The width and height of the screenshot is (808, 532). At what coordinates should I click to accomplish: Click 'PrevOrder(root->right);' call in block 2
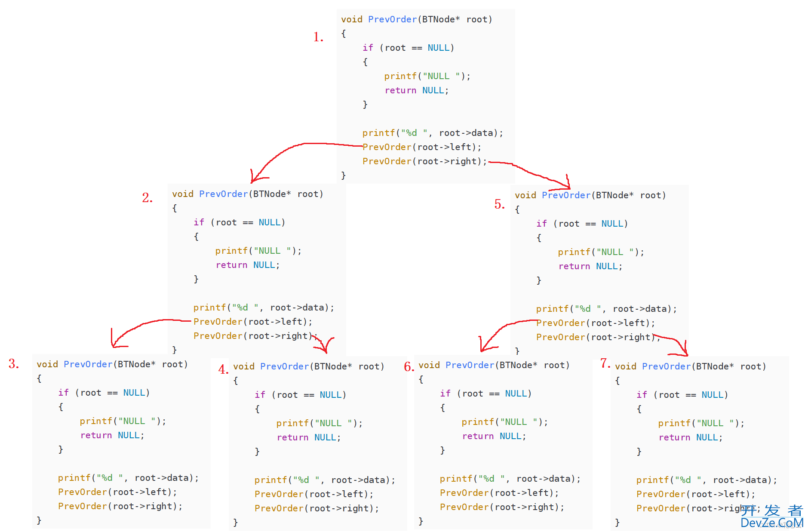click(255, 336)
